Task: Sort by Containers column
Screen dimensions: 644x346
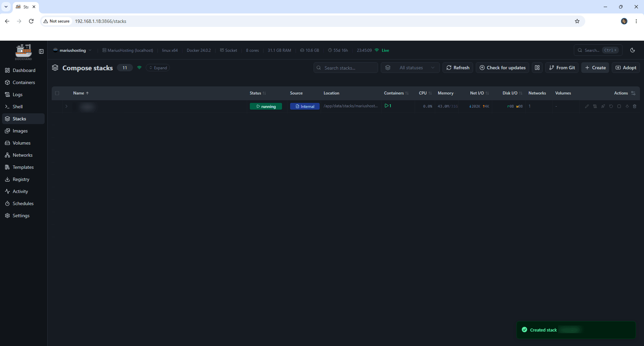Action: pos(396,93)
